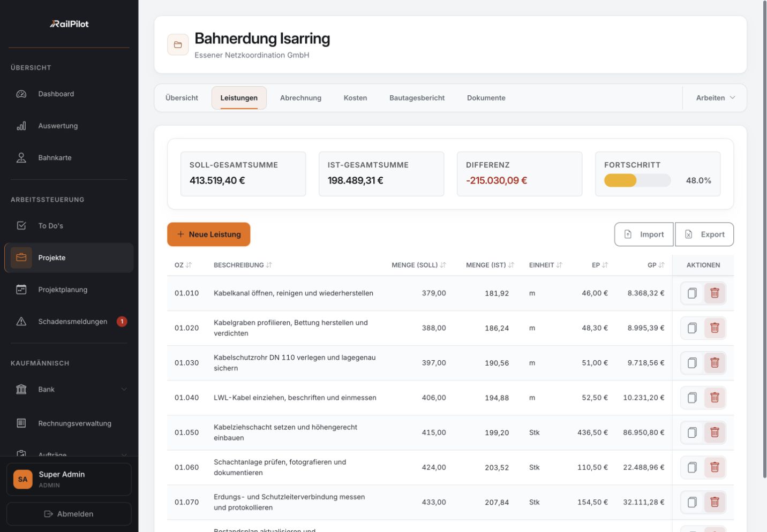The image size is (767, 532).
Task: Open the Arbeiten dropdown
Action: click(x=716, y=98)
